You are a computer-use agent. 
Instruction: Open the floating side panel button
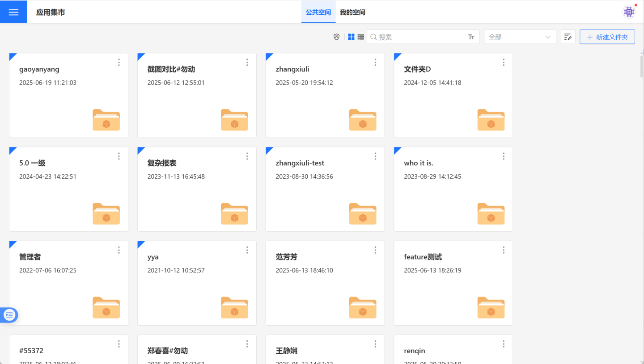coord(9,315)
